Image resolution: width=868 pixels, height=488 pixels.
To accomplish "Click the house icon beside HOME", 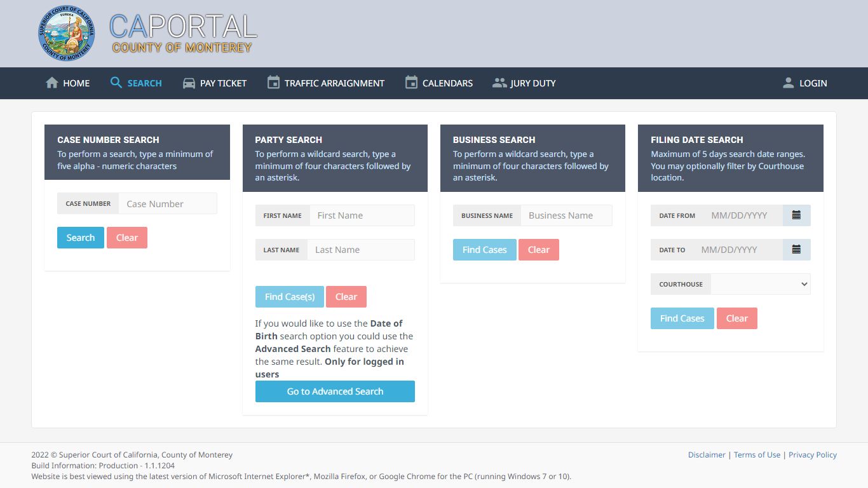I will pyautogui.click(x=52, y=83).
